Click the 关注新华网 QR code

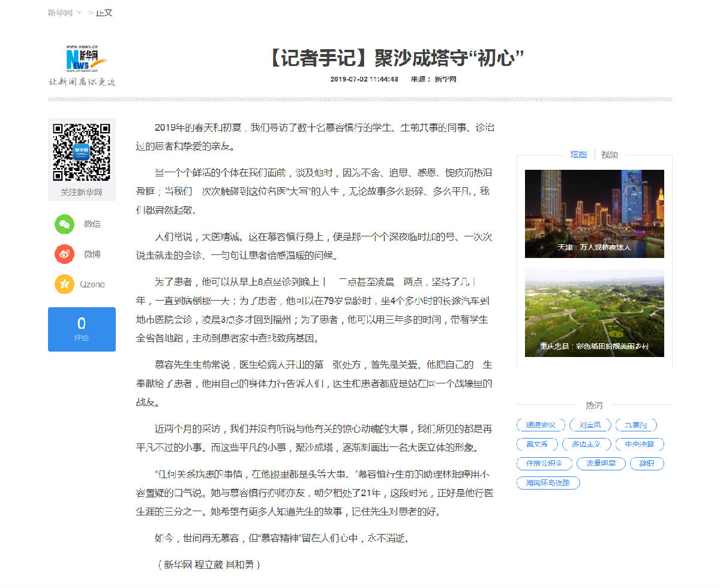click(81, 154)
